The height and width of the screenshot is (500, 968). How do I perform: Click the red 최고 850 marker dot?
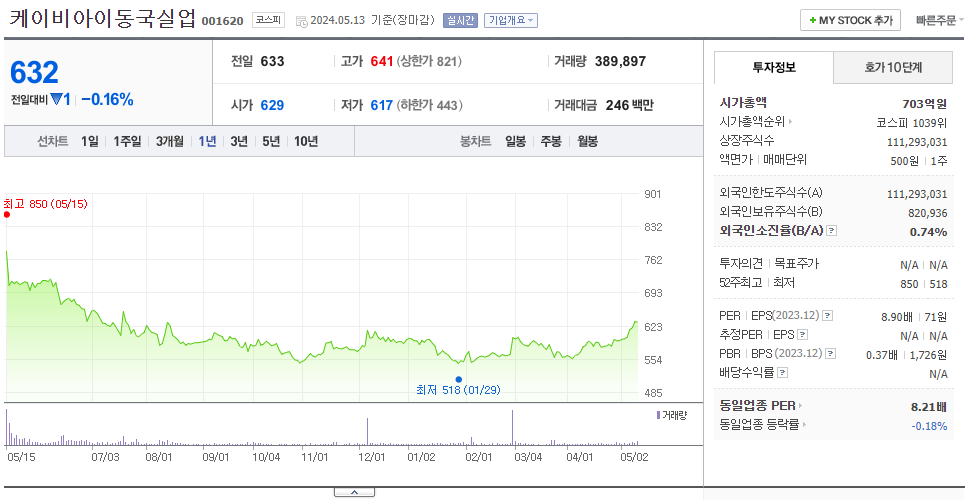[x=7, y=215]
